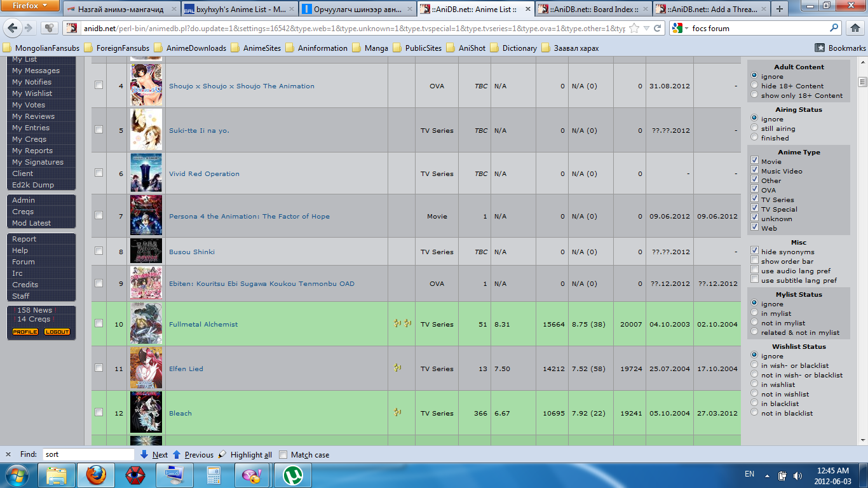Click the search magnifier icon in search box
Image resolution: width=868 pixels, height=488 pixels.
[834, 29]
